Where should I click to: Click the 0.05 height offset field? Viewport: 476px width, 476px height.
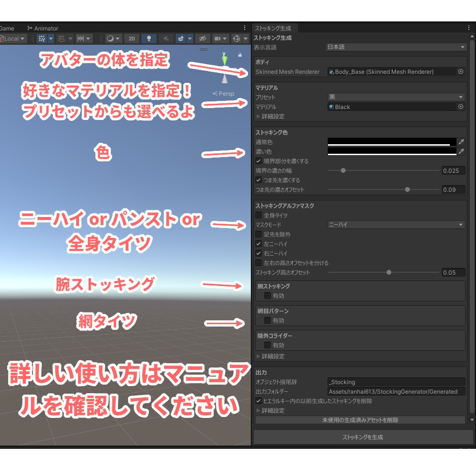[x=453, y=272]
